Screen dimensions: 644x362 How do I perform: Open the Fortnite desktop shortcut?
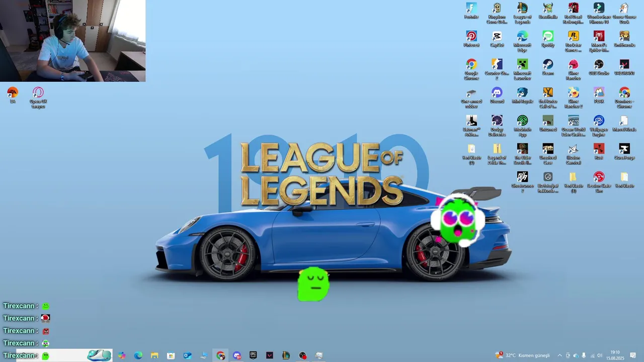coord(471,11)
